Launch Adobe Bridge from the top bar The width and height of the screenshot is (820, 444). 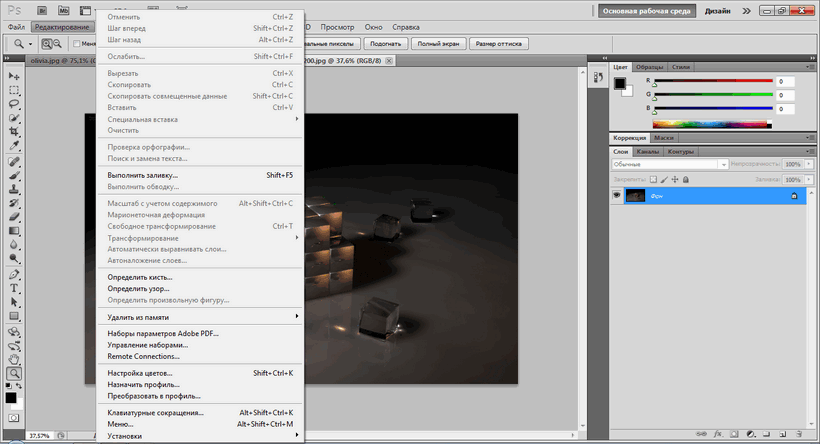(40, 9)
